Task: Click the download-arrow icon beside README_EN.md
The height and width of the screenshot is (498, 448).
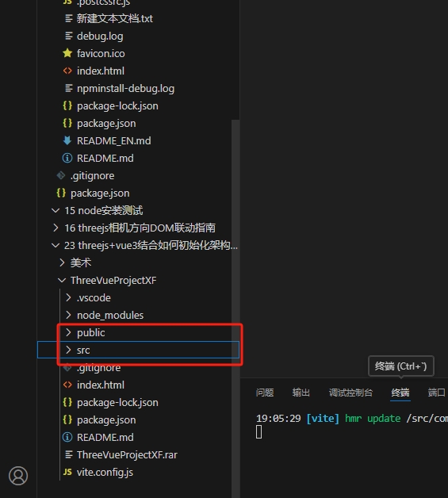Action: pos(67,140)
